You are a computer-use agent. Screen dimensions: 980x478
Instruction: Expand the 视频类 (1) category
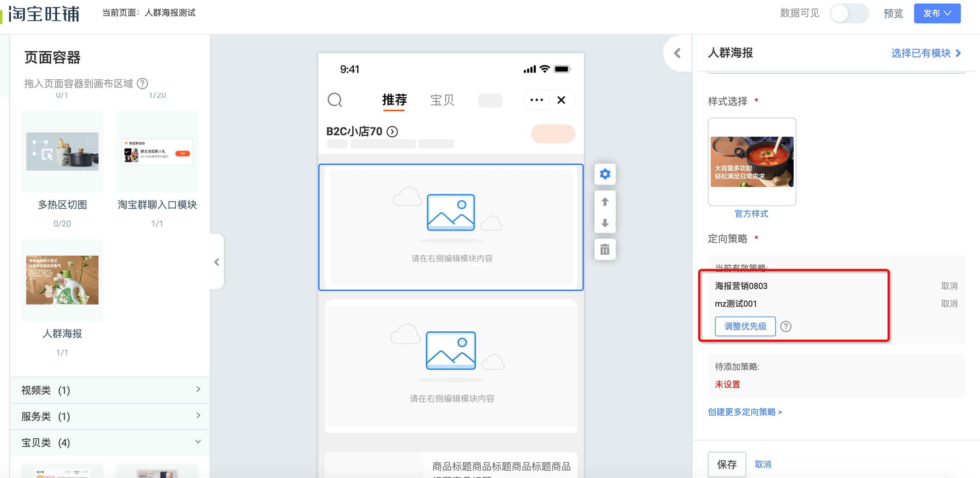pyautogui.click(x=110, y=390)
